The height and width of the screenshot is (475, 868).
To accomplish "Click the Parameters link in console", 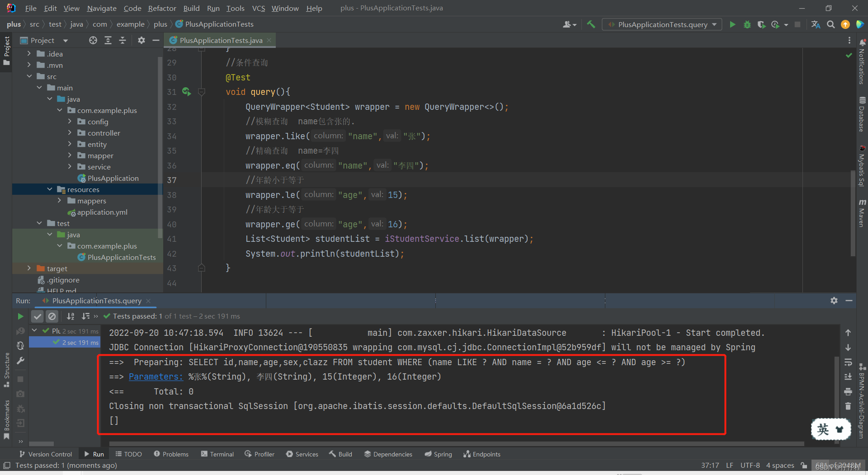I will click(x=156, y=376).
